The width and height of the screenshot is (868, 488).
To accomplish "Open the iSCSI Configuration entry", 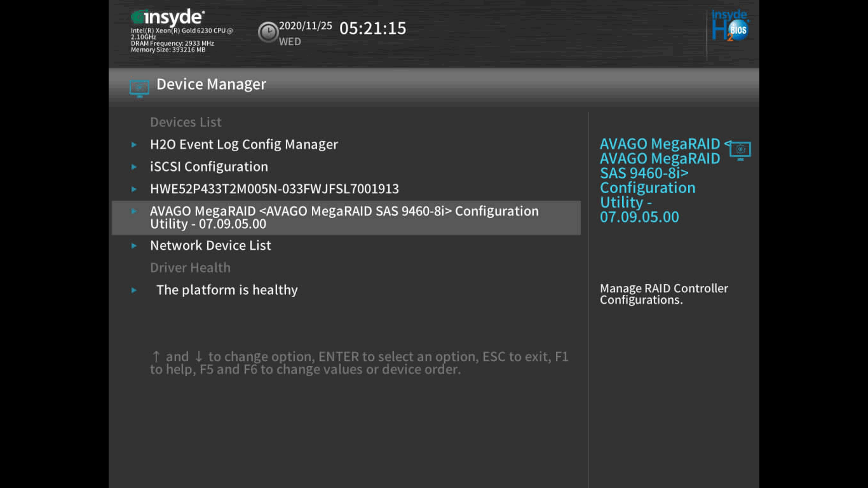I will click(209, 167).
